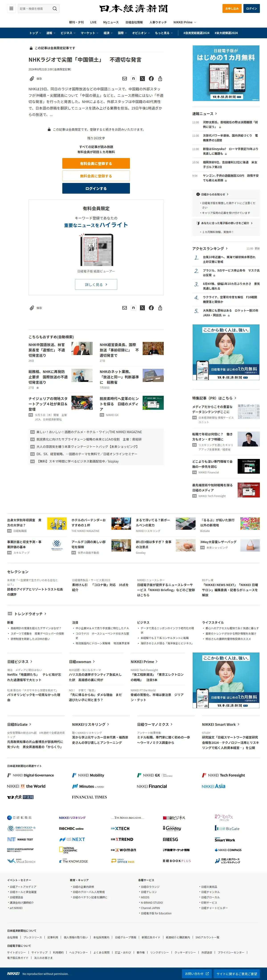267x980 pixels.
Task: Click the bottom save paperclip icon
Action: [x=32, y=308]
